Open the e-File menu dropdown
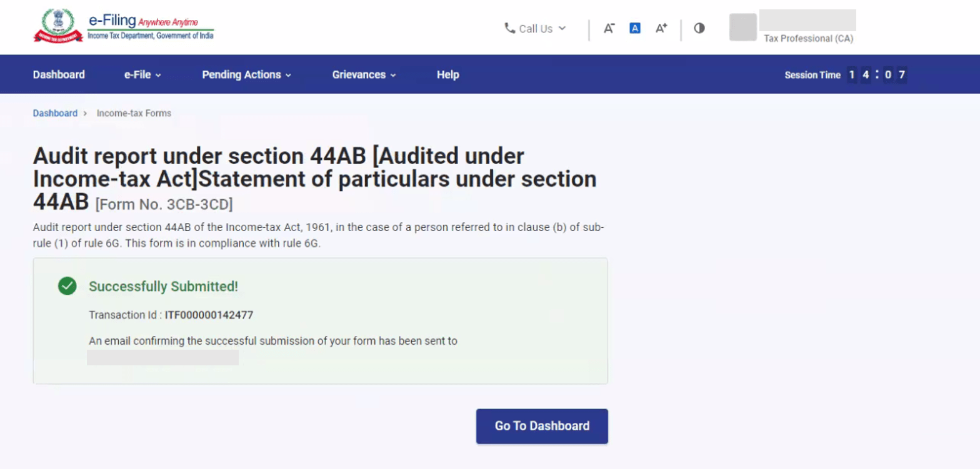 pyautogui.click(x=142, y=74)
